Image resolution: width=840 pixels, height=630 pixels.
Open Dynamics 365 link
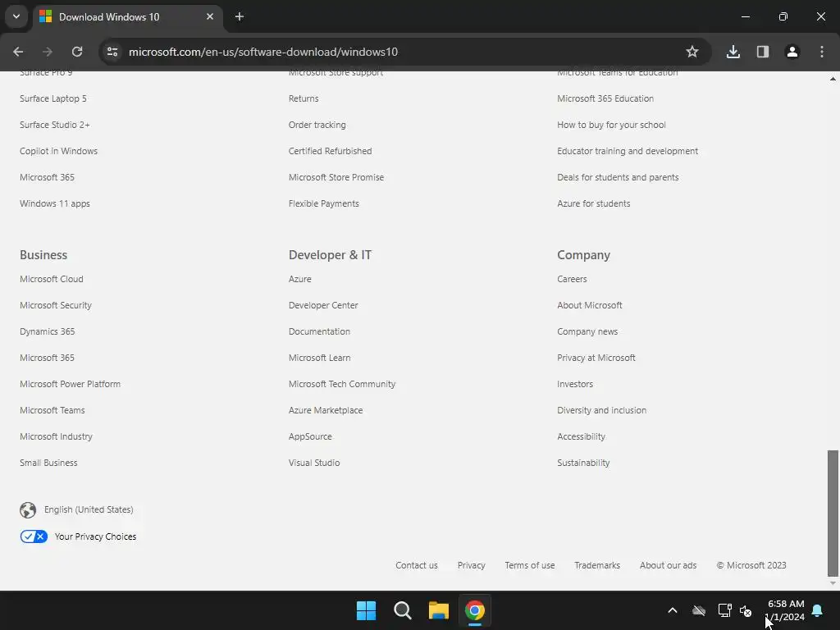click(47, 331)
